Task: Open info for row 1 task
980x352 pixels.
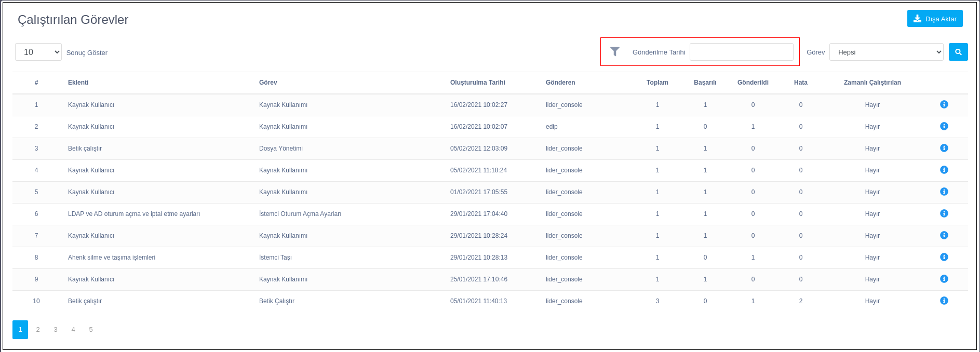Action: pyautogui.click(x=944, y=104)
